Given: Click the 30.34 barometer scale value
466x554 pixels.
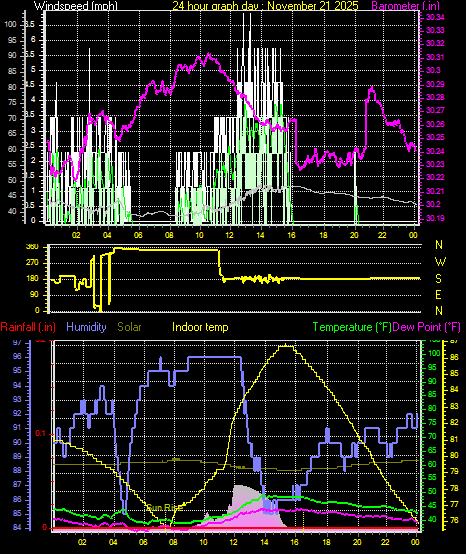Looking at the screenshot, I should click(435, 17).
